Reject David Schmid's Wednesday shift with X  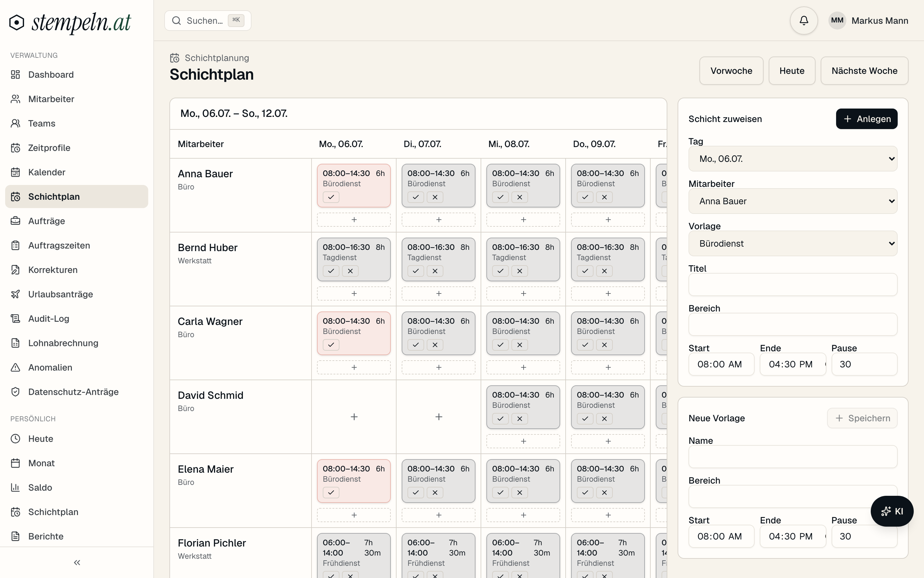[x=520, y=419]
